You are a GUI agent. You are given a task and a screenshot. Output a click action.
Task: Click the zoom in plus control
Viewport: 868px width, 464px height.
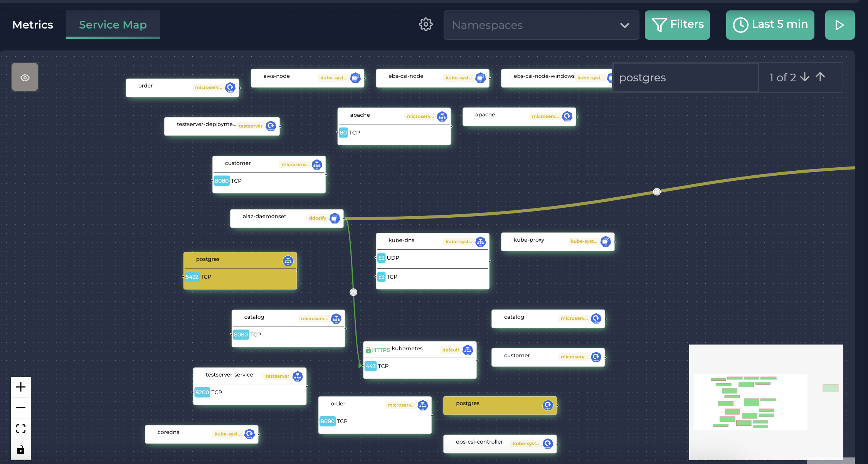click(x=20, y=387)
